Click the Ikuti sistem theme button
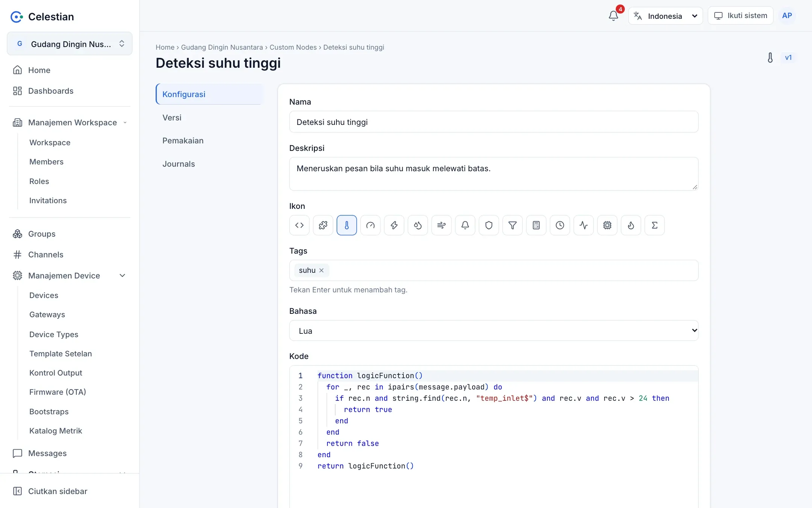812x508 pixels. tap(740, 16)
